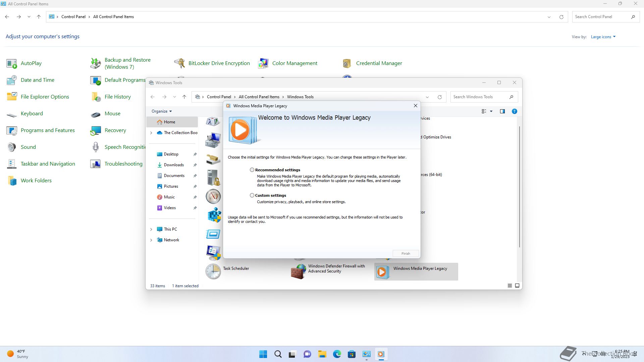Open Programs and Features icon

point(12,130)
